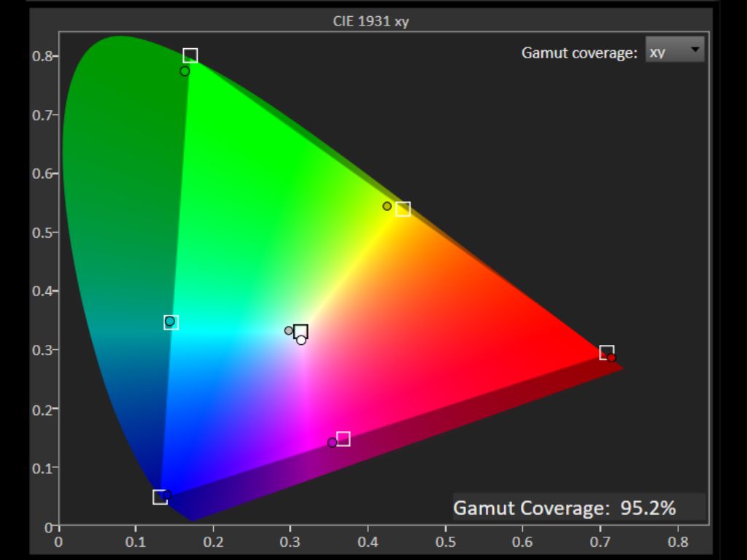
Task: Click the CIE 1931 xy chart title
Action: point(371,21)
